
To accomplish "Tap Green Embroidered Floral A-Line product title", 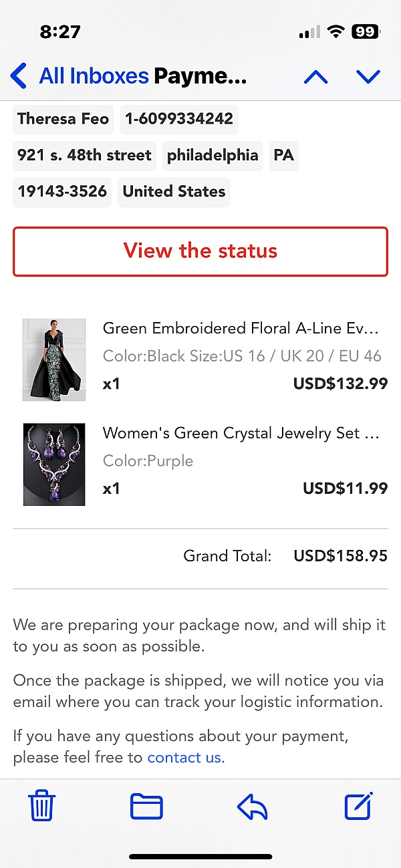I will coord(241,328).
